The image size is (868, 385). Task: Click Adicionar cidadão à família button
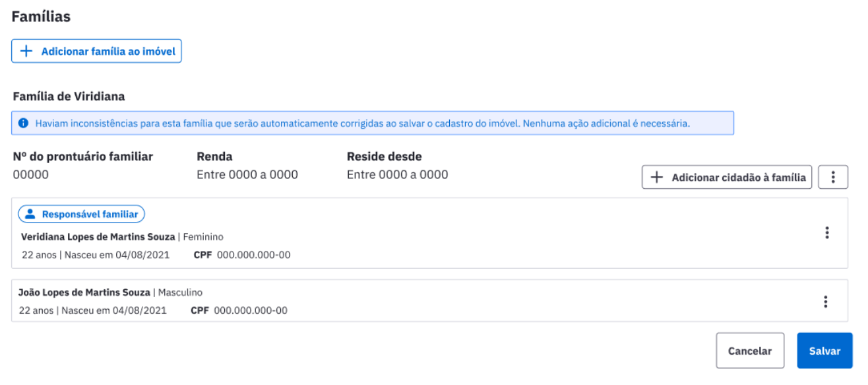728,177
